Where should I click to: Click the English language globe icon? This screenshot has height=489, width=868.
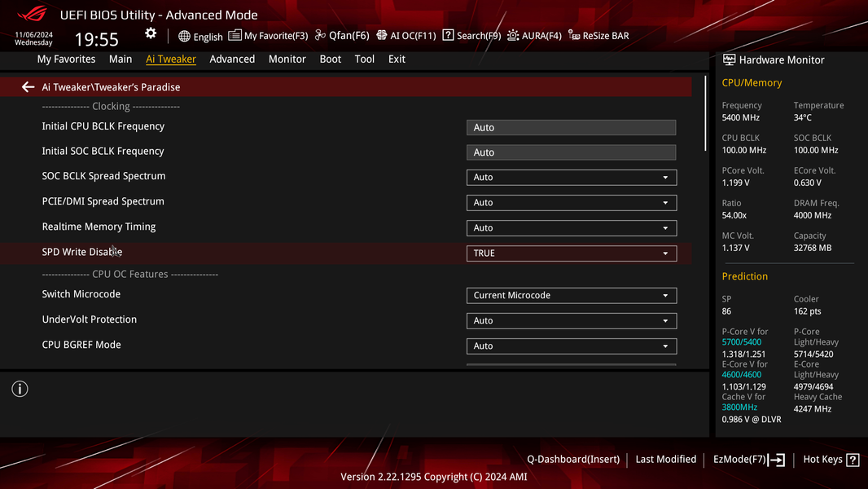[x=184, y=36]
